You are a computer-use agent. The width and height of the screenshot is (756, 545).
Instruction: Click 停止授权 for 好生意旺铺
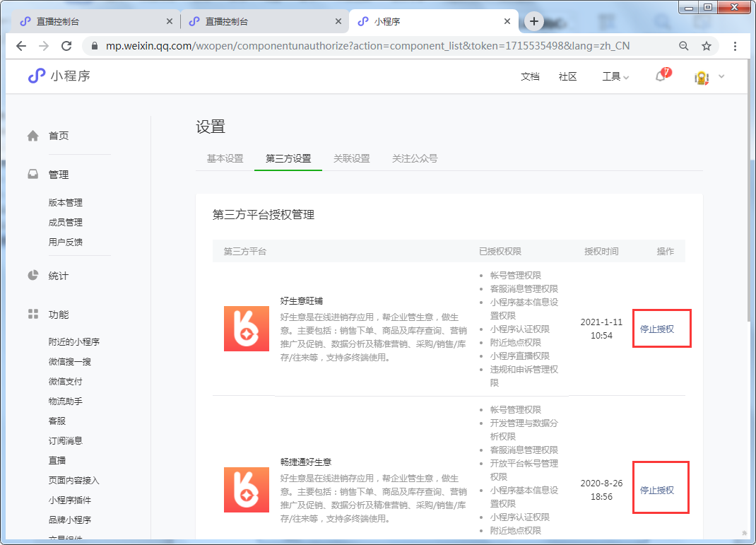coord(656,329)
